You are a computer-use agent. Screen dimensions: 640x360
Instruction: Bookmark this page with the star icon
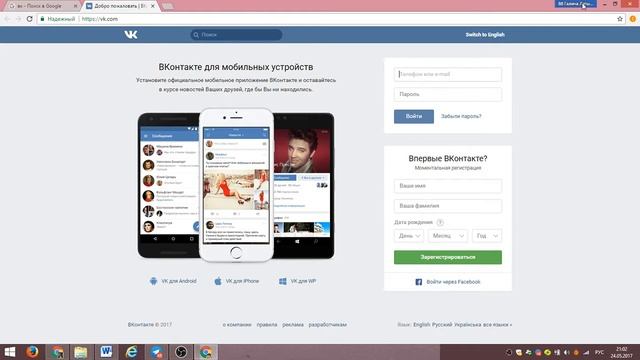tap(620, 19)
